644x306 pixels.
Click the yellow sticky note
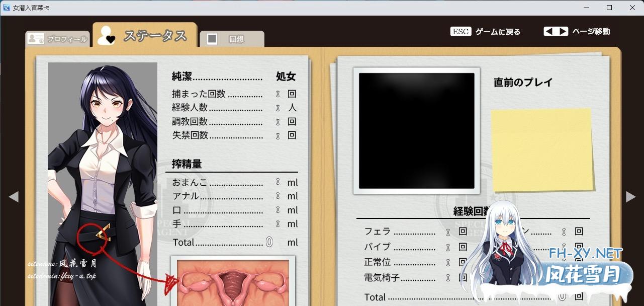(x=541, y=149)
